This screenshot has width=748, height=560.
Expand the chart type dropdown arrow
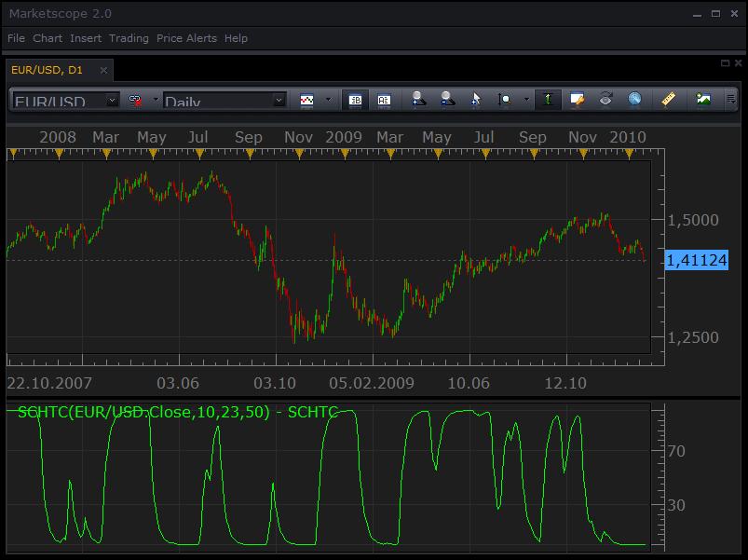[x=328, y=99]
